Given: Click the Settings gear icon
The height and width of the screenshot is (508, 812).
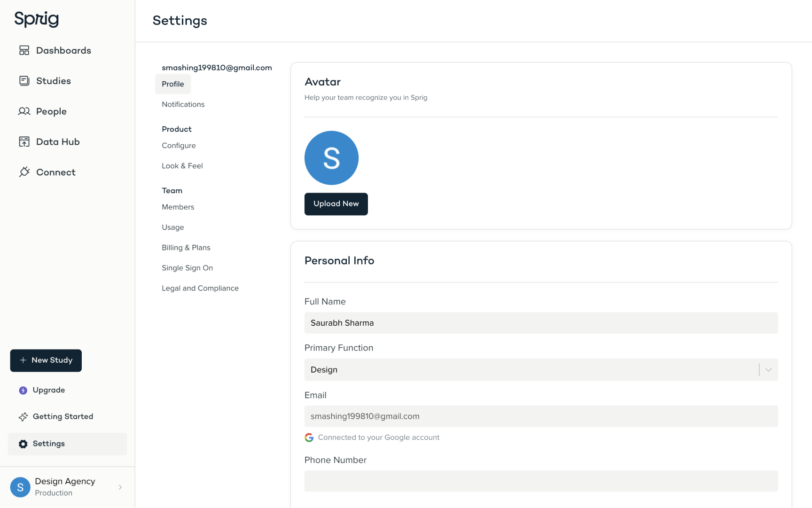Looking at the screenshot, I should (22, 444).
